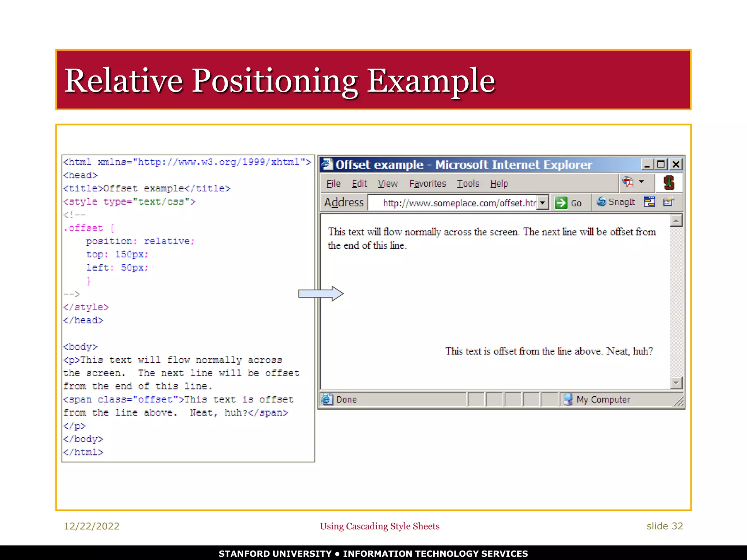Open the Edit menu

[x=359, y=183]
